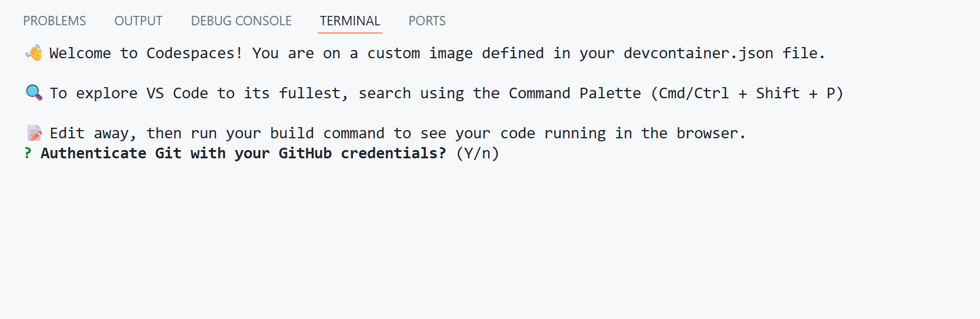
Task: Click the Command Palette text
Action: 575,94
